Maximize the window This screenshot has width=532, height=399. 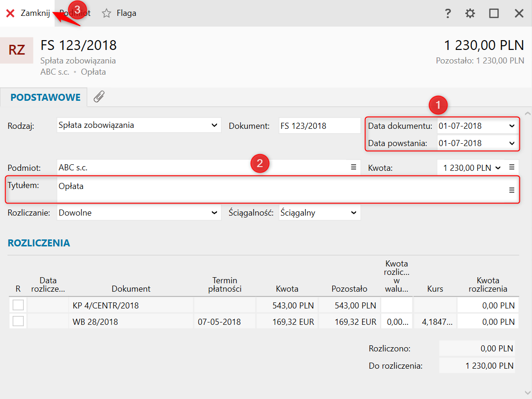click(x=494, y=13)
